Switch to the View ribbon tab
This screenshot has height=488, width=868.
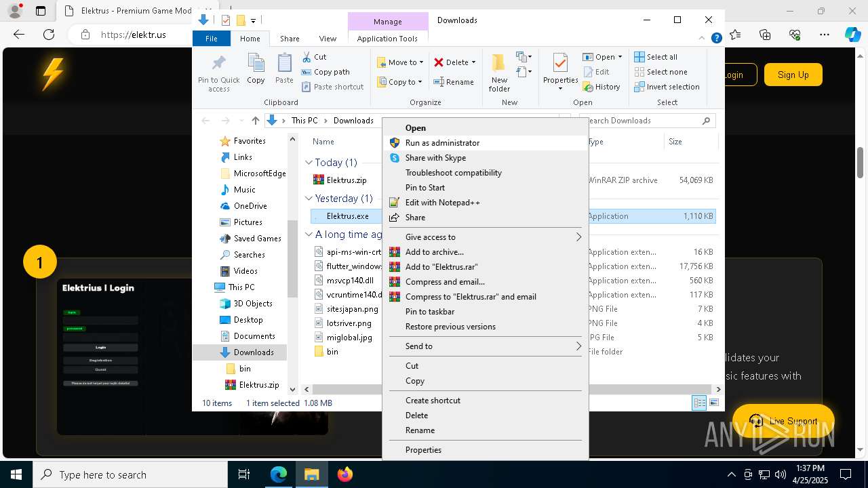(x=328, y=39)
